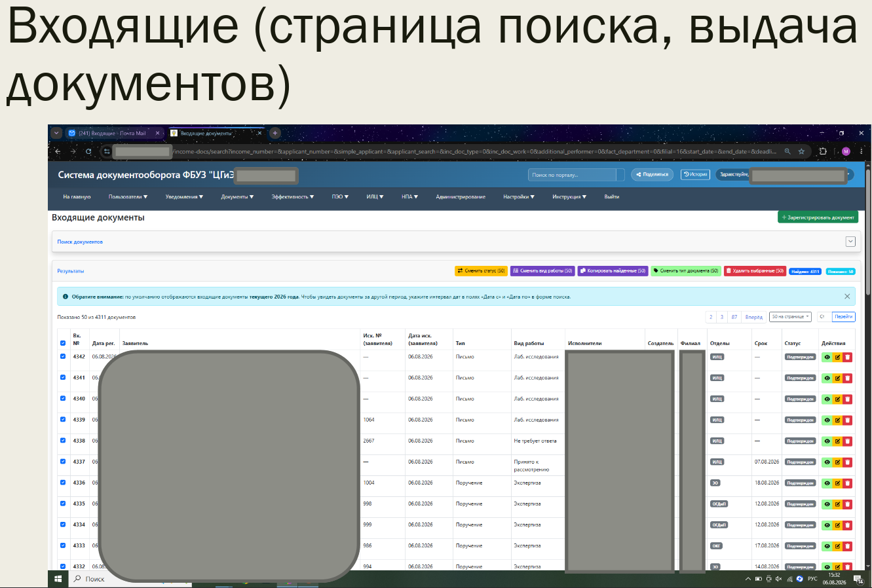Uncheck the checkbox for document 4335
Viewport: 872px width, 588px height.
click(x=63, y=504)
